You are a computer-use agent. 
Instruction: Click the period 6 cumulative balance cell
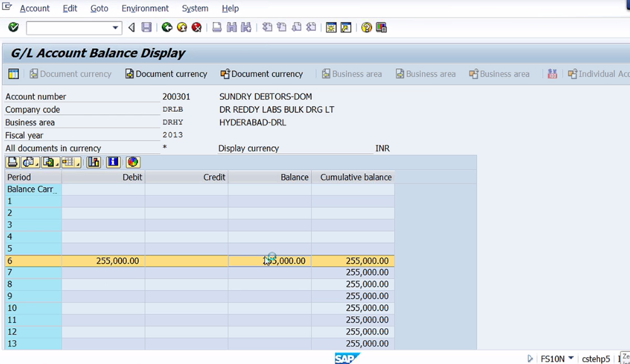[353, 260]
